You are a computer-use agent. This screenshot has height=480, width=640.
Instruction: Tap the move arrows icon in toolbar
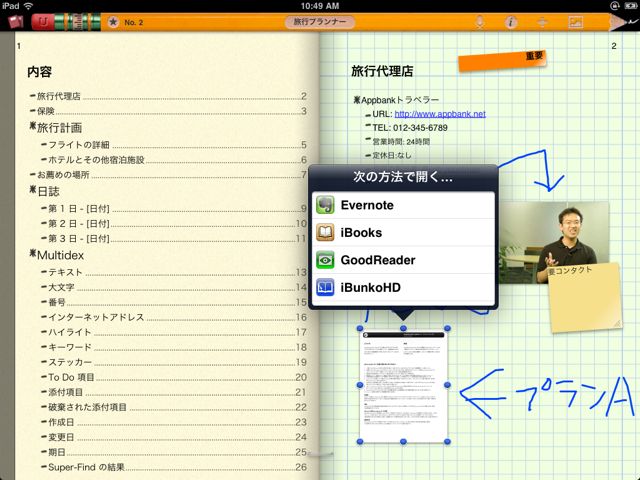542,22
